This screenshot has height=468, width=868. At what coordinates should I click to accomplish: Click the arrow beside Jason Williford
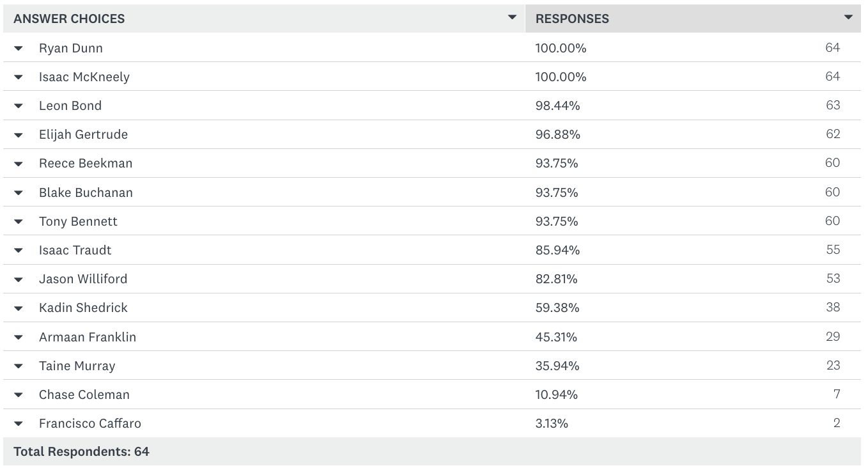coord(19,279)
